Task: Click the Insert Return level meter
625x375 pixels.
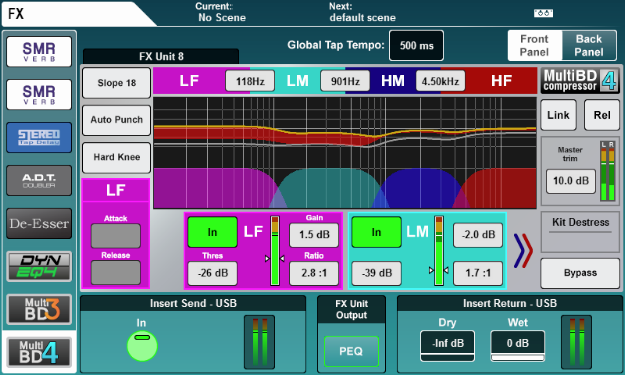Action: point(576,342)
